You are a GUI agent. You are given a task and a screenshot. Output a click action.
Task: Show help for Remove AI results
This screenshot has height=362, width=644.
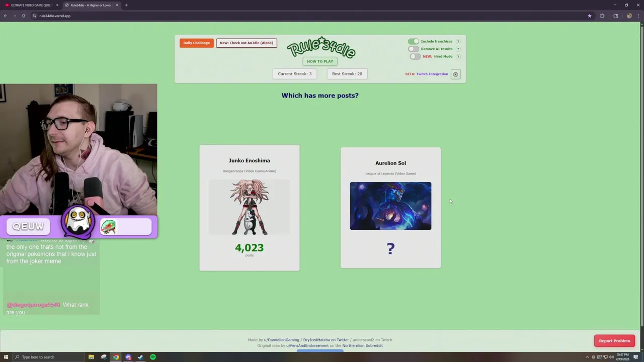[x=458, y=49]
